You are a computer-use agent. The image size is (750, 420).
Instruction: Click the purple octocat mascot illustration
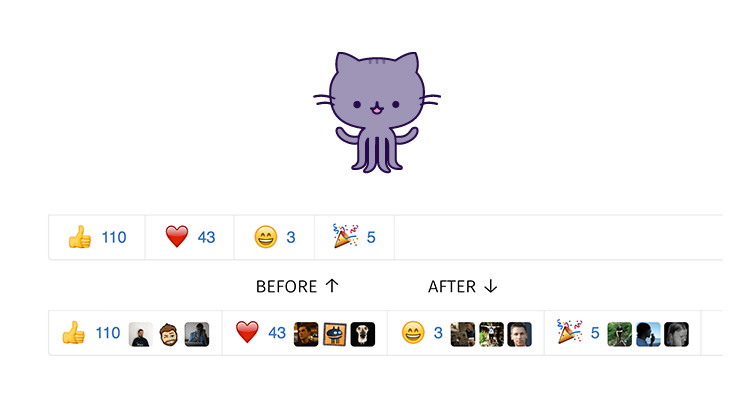click(377, 112)
